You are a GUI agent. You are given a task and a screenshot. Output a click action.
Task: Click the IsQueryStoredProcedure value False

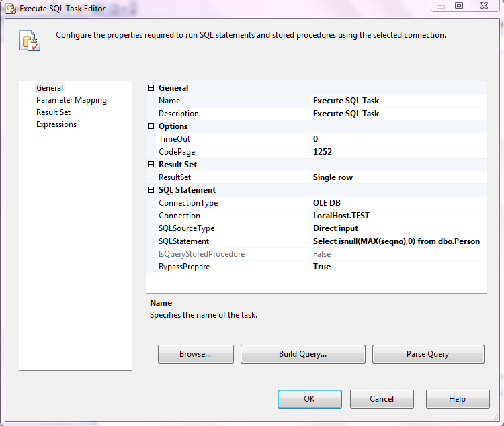click(x=398, y=254)
